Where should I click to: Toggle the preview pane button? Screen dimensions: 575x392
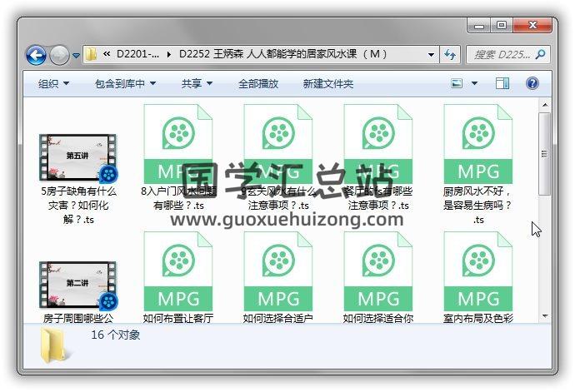point(502,83)
